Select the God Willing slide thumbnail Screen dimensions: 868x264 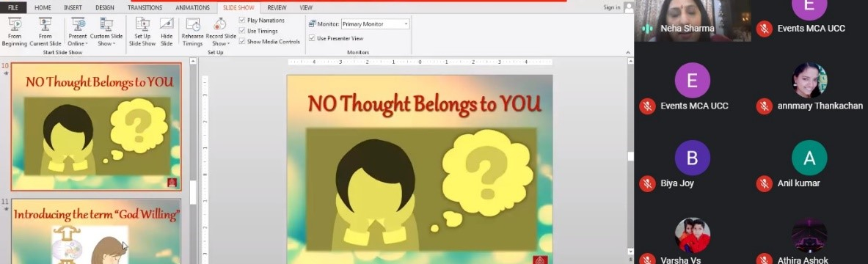(96, 231)
